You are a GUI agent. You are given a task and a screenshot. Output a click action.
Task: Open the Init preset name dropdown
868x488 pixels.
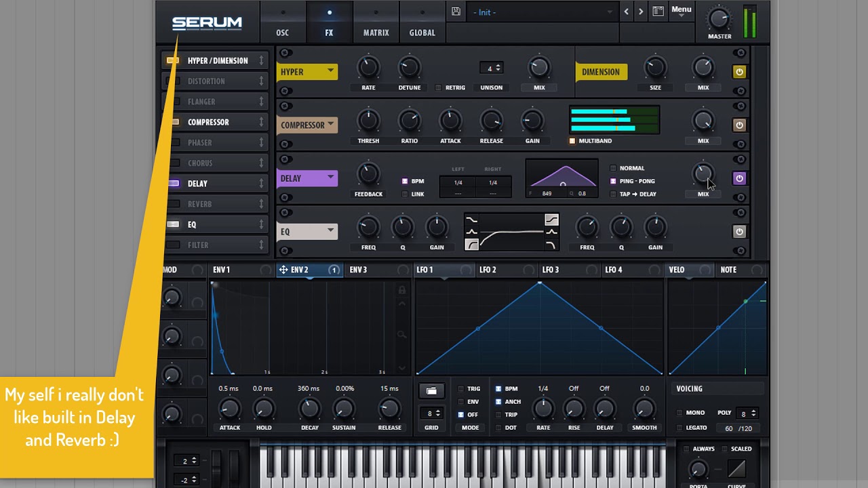pyautogui.click(x=542, y=12)
